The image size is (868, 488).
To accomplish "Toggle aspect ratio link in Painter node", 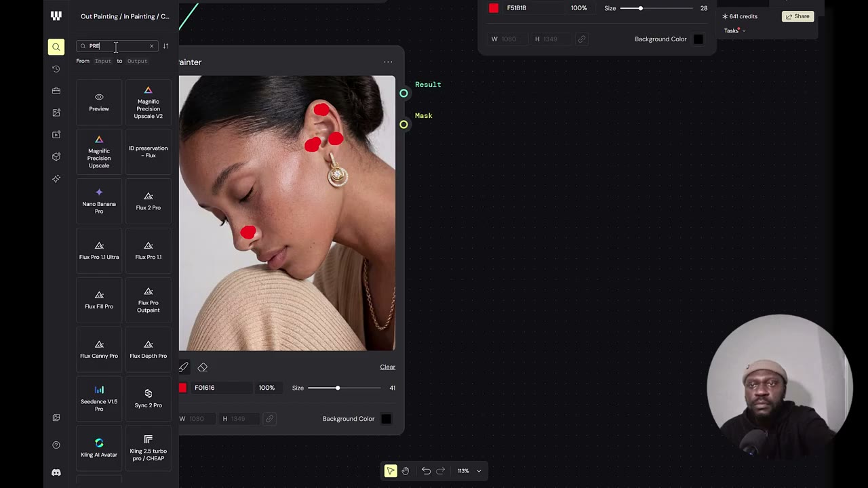I will point(269,419).
